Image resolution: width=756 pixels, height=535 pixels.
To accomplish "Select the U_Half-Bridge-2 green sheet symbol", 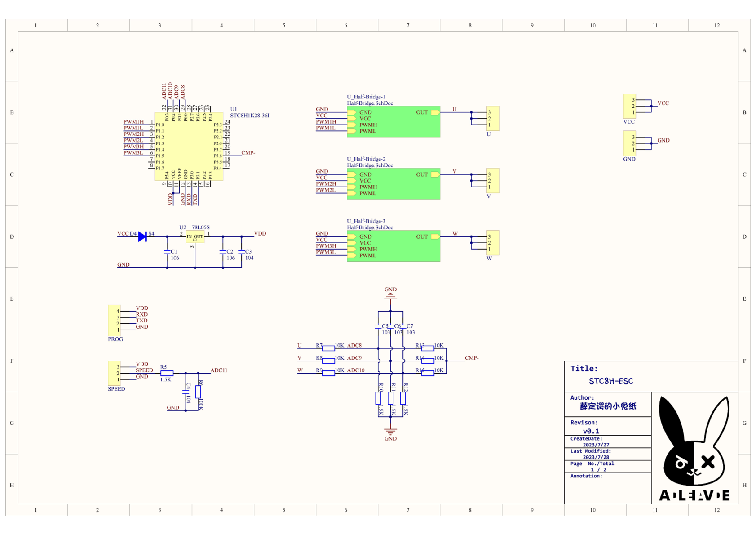I will pyautogui.click(x=393, y=183).
